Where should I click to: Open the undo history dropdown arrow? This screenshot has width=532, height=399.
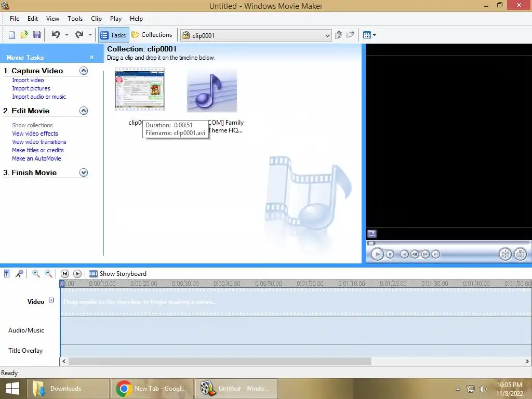(x=66, y=35)
